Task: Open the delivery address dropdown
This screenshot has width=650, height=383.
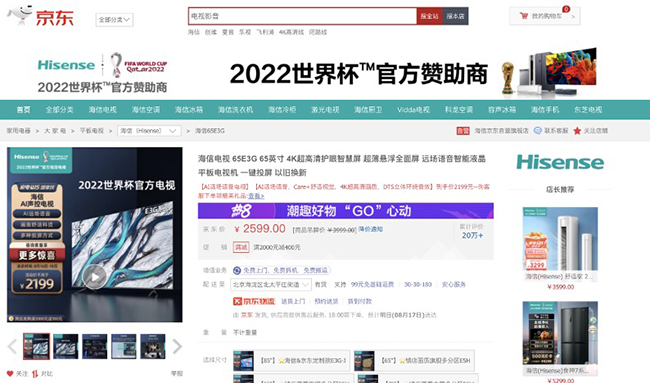Action: point(271,284)
